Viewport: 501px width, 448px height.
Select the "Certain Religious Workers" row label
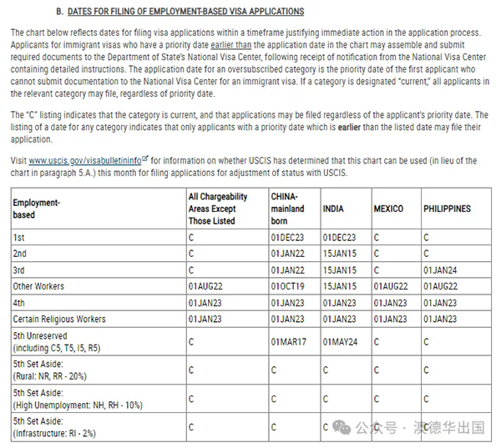(60, 319)
